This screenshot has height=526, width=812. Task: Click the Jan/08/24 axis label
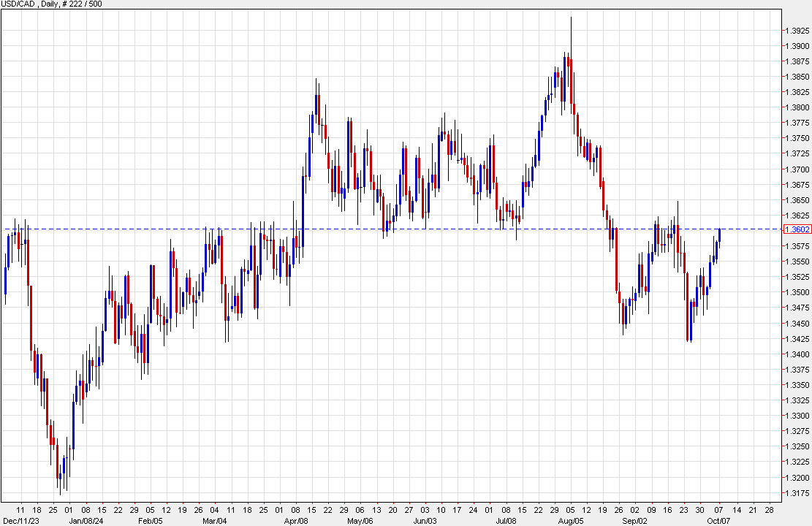tap(86, 522)
